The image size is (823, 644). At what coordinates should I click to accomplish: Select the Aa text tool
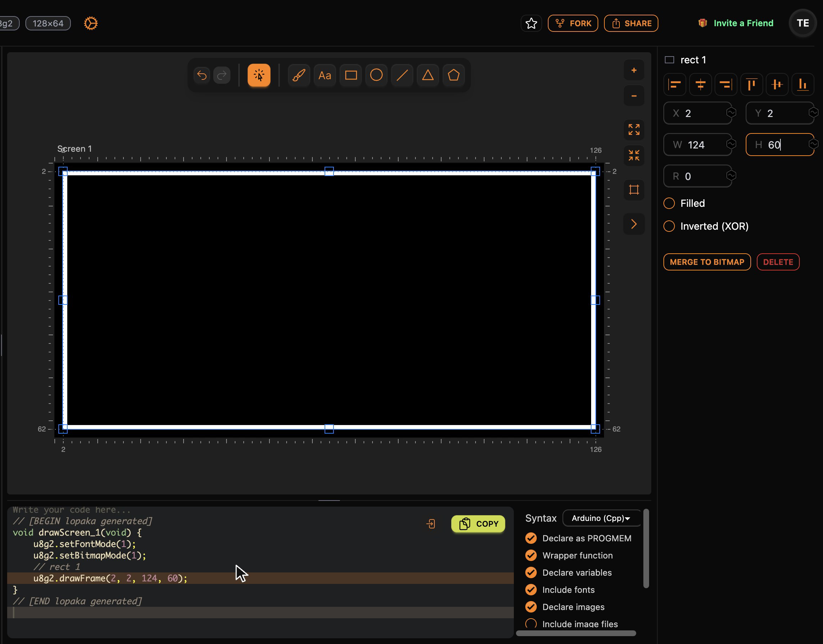[325, 75]
